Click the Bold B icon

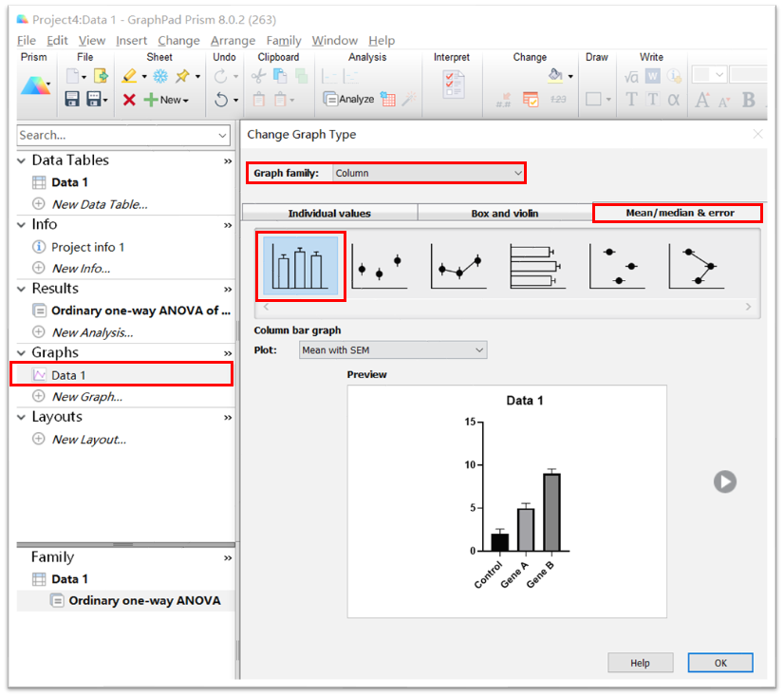749,100
